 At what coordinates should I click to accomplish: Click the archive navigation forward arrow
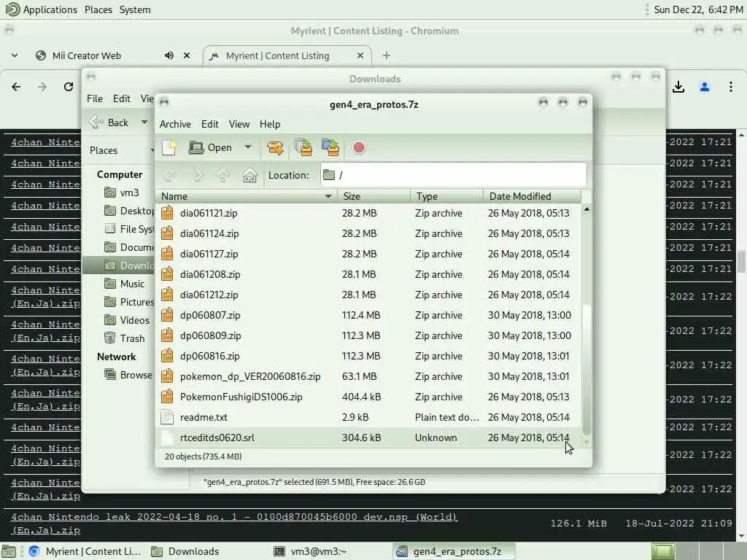(x=197, y=175)
